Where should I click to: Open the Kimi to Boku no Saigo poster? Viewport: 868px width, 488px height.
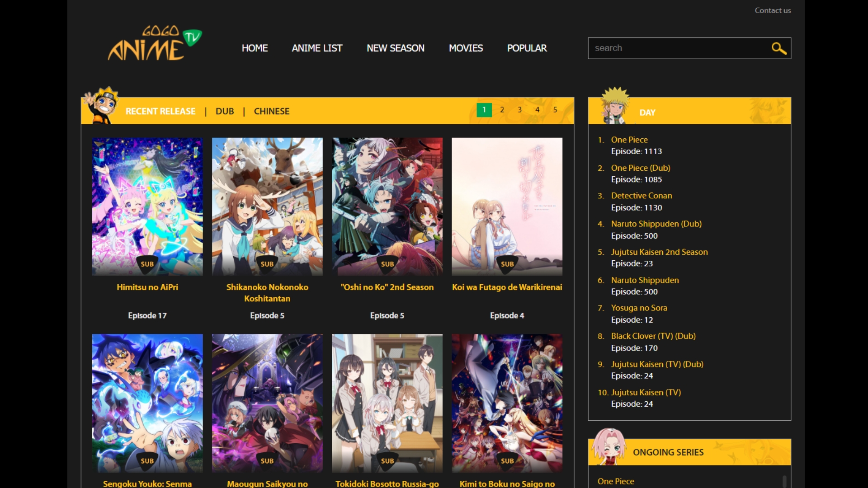point(507,403)
